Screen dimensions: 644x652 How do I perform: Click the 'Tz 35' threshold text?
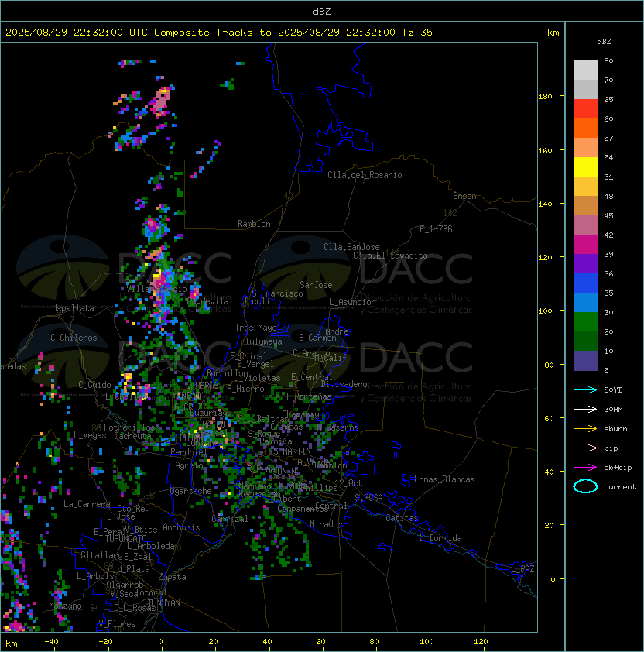tap(417, 33)
